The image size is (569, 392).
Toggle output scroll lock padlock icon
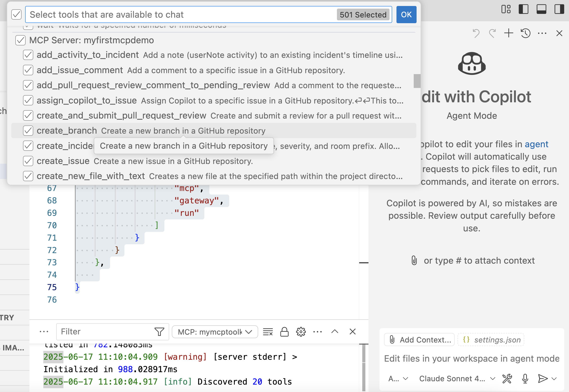click(284, 332)
